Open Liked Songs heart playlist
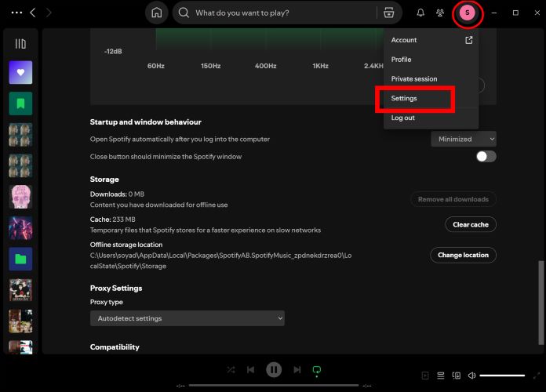The height and width of the screenshot is (392, 546). coord(20,72)
